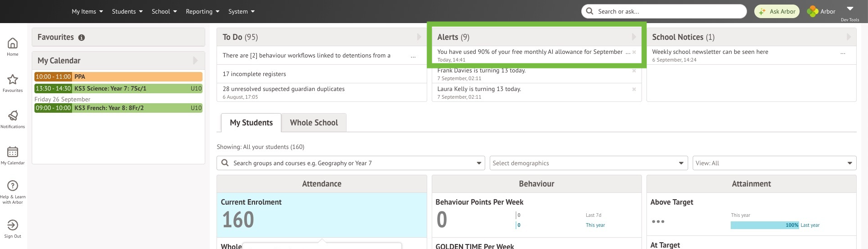
Task: Click the Search or ask field
Action: [664, 11]
